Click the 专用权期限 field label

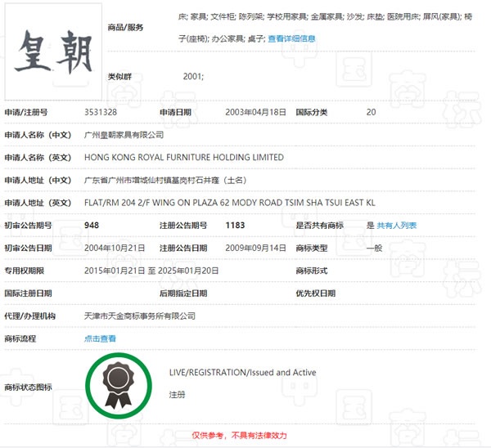(x=24, y=271)
